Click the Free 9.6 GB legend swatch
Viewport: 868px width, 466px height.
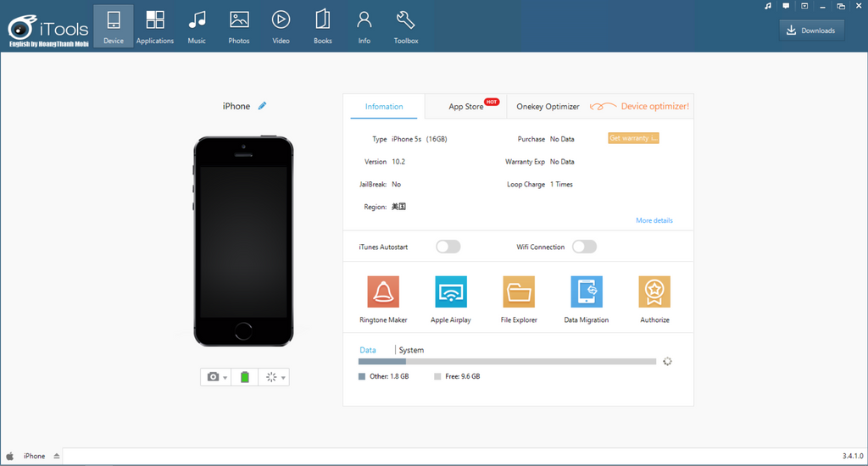[x=437, y=376]
